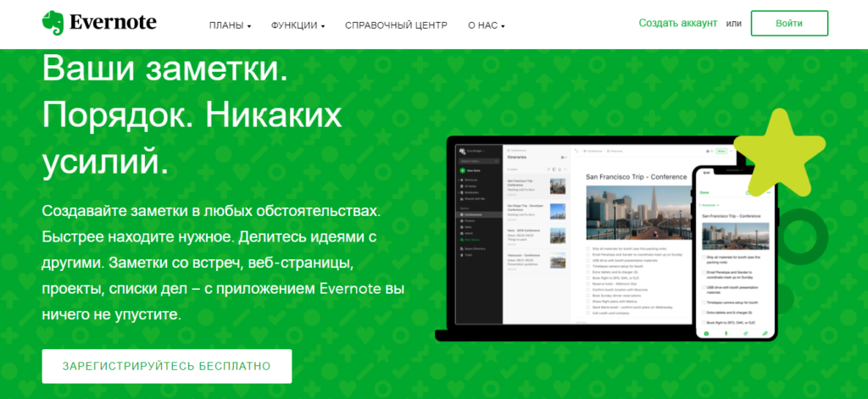Click New Space in laptop sidebar
The height and width of the screenshot is (399, 868).
[471, 240]
